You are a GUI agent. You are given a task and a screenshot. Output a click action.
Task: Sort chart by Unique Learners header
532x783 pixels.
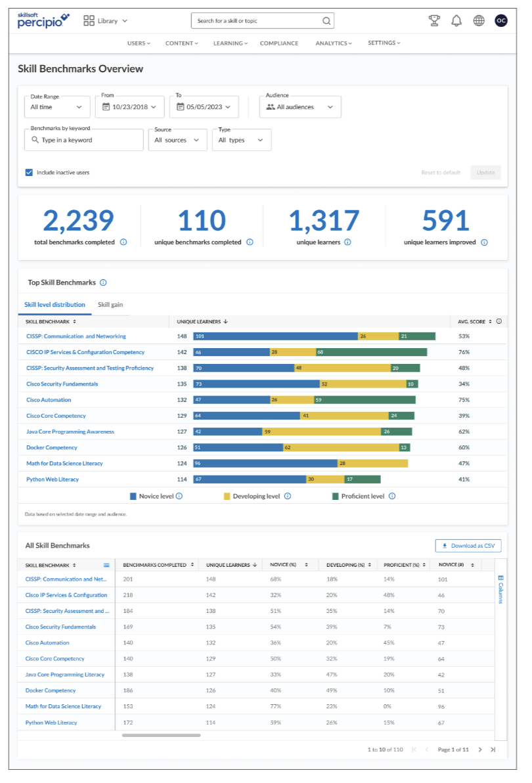pyautogui.click(x=202, y=322)
